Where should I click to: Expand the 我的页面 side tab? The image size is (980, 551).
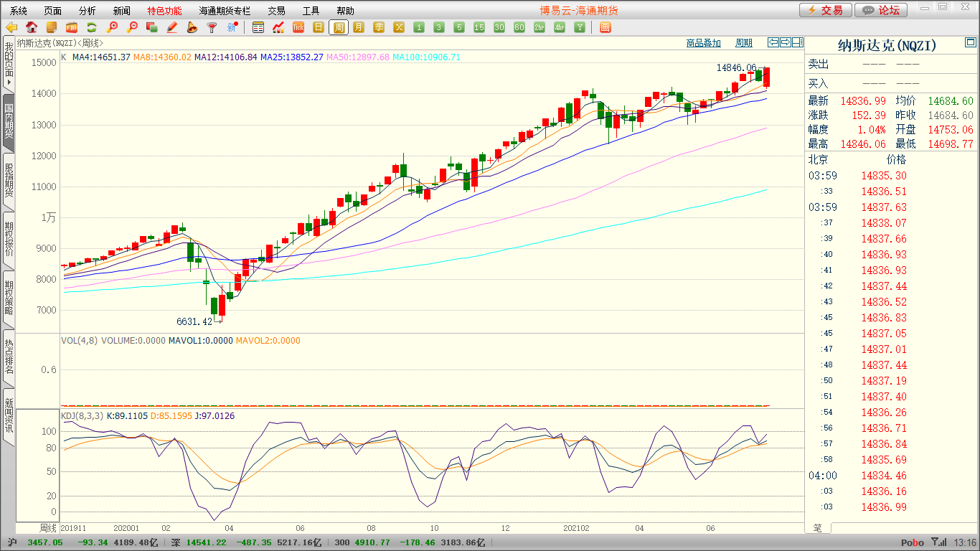(9, 65)
